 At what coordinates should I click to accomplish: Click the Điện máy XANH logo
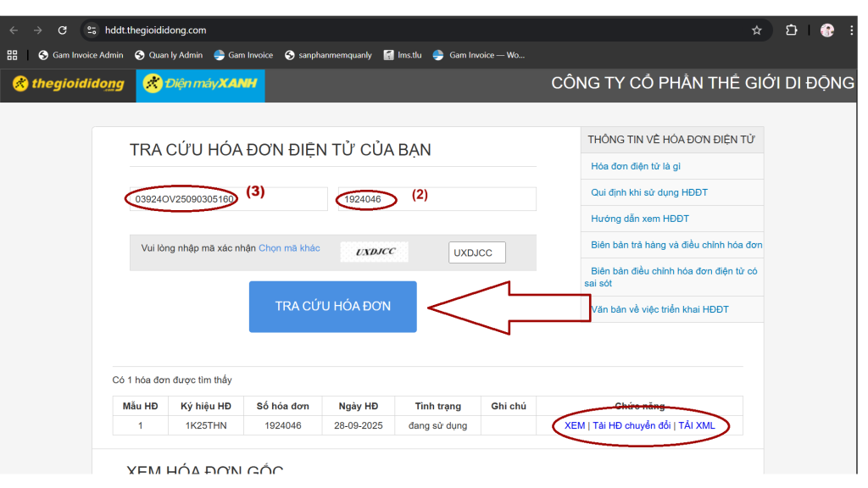tap(200, 84)
